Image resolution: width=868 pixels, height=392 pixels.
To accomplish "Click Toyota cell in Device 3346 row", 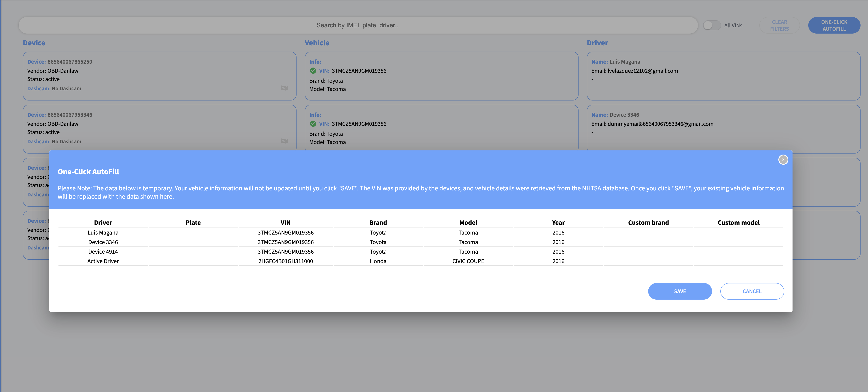I will (x=378, y=242).
